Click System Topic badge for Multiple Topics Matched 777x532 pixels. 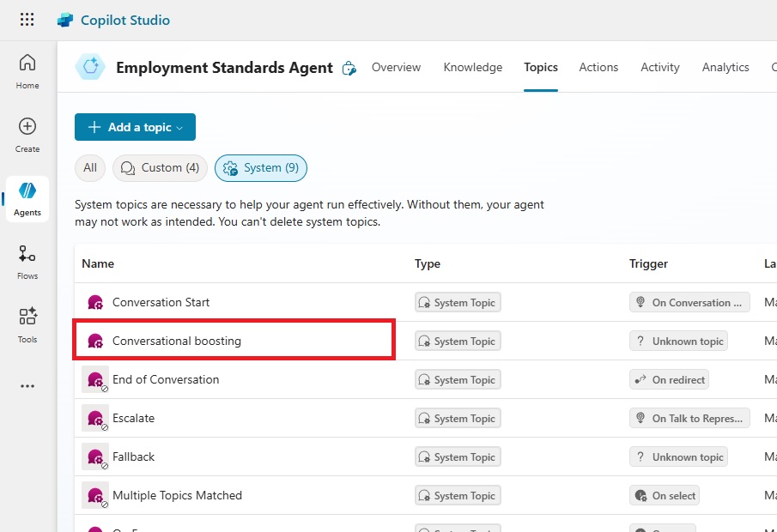point(458,495)
